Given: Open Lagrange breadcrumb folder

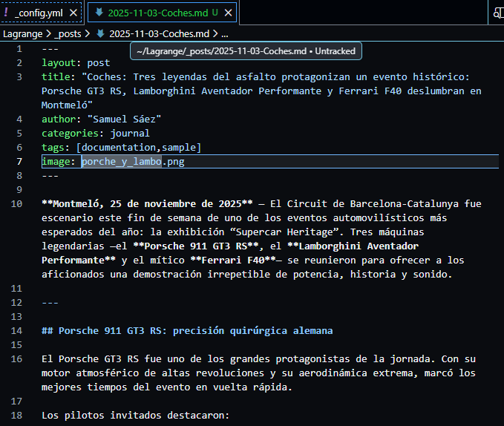Looking at the screenshot, I should [x=23, y=33].
